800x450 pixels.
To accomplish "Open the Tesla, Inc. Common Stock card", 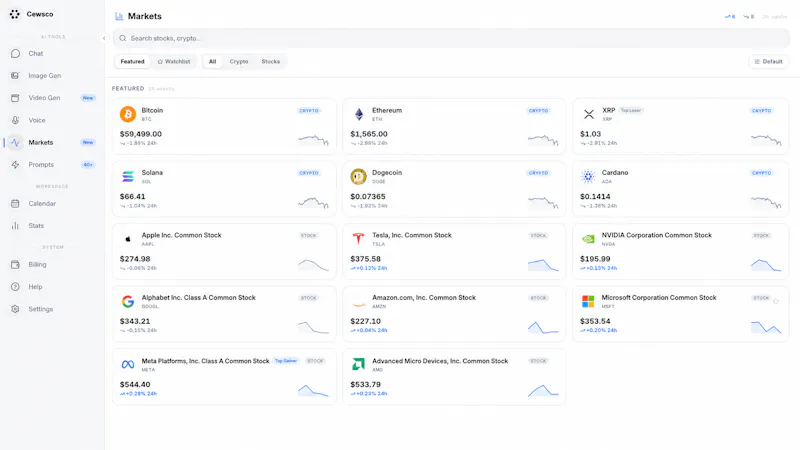I will point(454,252).
